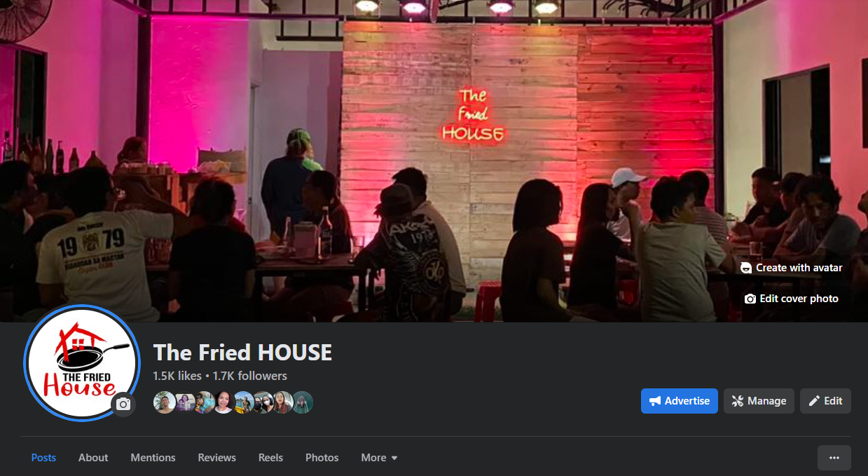This screenshot has width=868, height=476.
Task: Click the megaphone icon on Advertise button
Action: click(655, 401)
